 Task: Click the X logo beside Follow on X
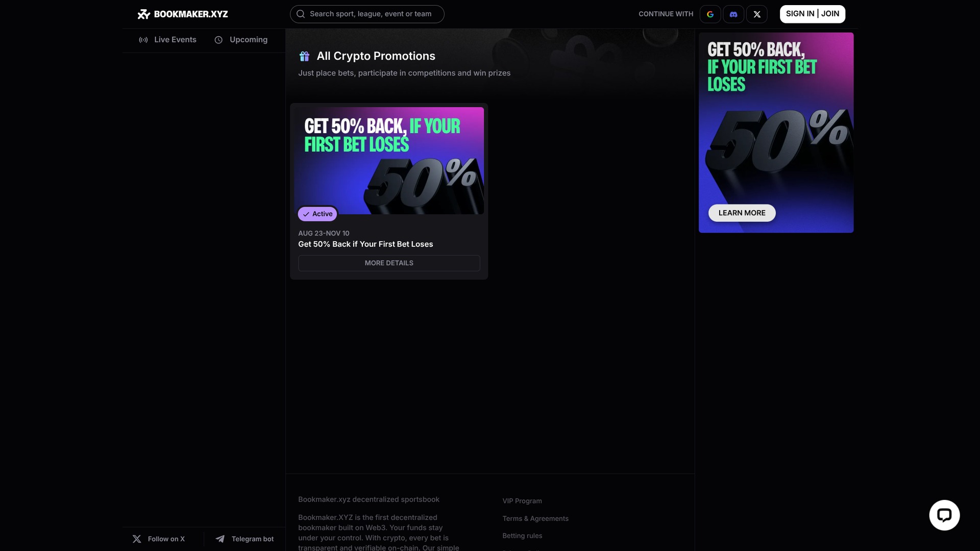pos(137,539)
